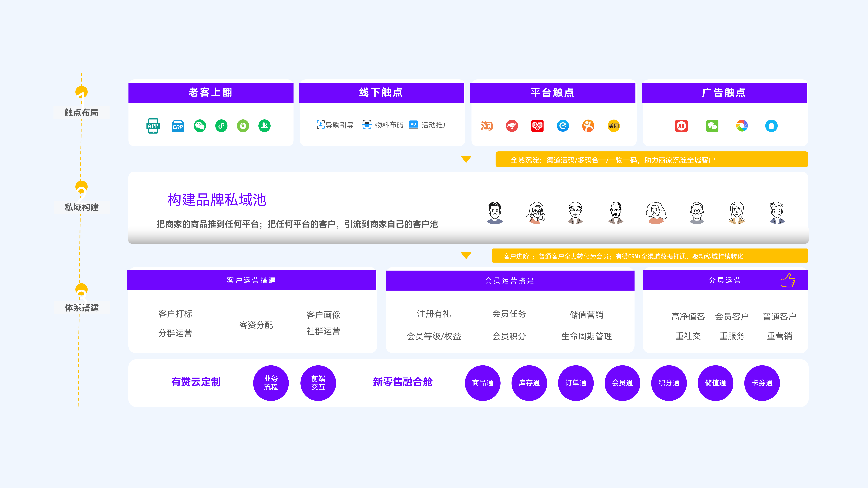868x488 pixels.
Task: Click the red square AD icon
Action: [681, 126]
